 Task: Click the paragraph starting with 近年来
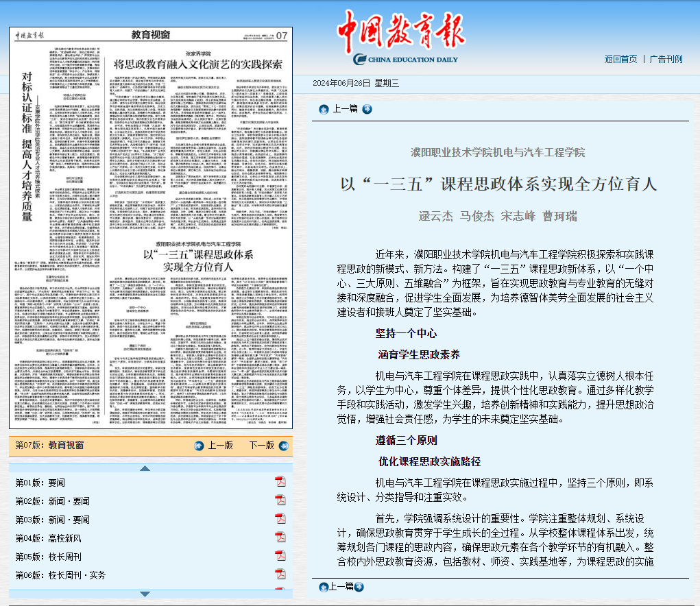coord(496,283)
